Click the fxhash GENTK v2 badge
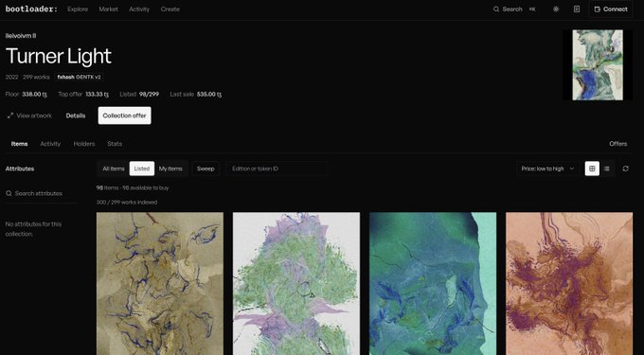This screenshot has height=355, width=644. (x=79, y=77)
